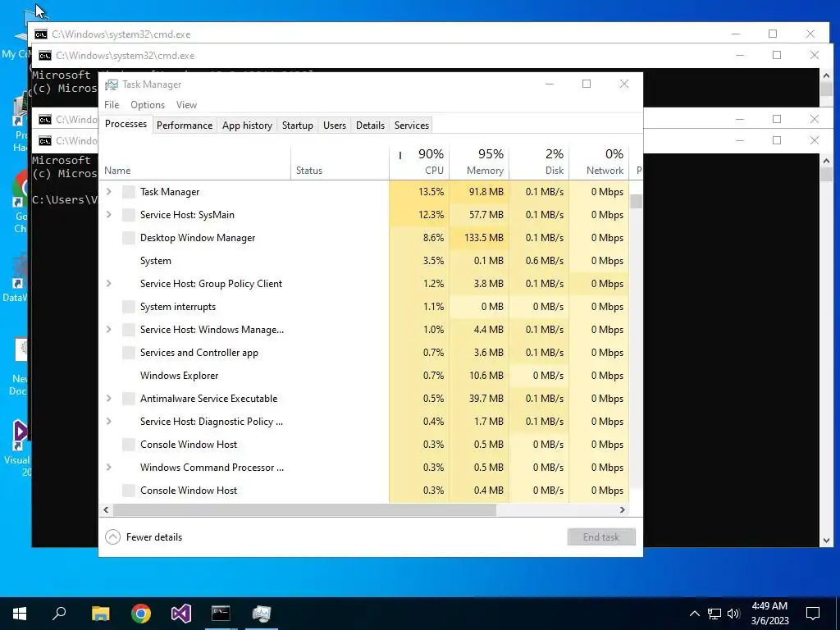Sort processes by Disk column header
The width and height of the screenshot is (840, 630).
pos(540,162)
